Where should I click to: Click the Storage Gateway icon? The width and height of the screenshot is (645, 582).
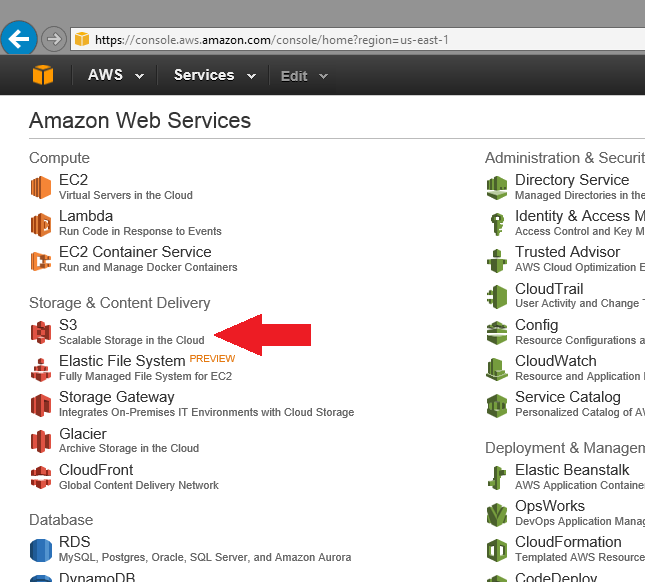click(41, 405)
